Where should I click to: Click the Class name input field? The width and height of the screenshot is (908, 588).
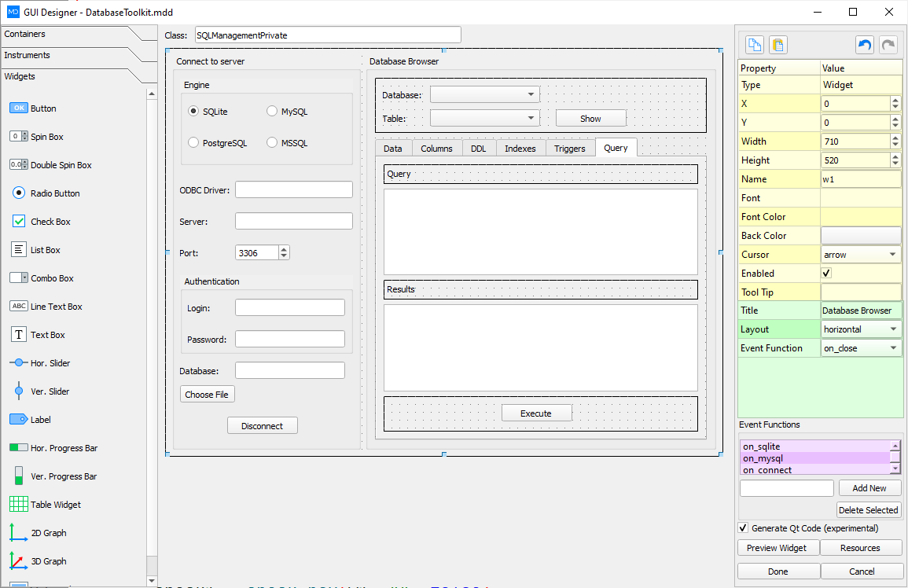tap(327, 35)
